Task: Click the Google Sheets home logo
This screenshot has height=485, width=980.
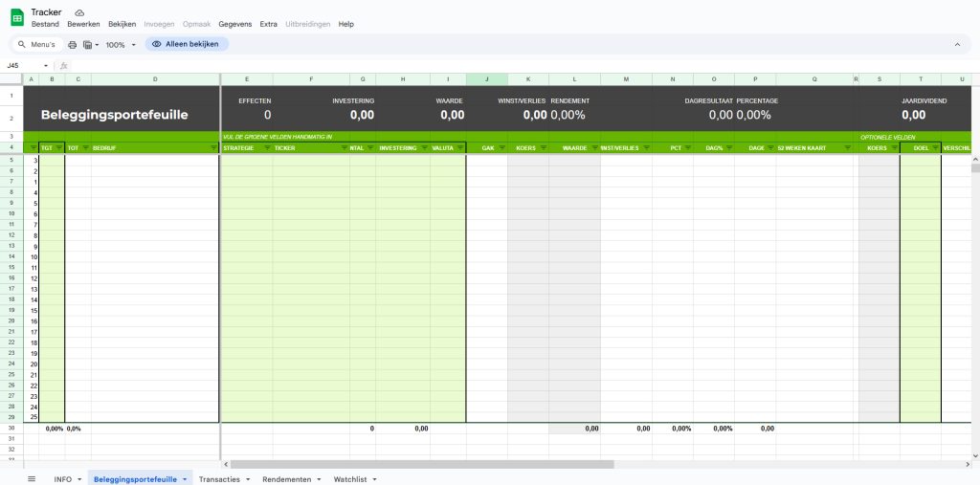Action: click(17, 16)
